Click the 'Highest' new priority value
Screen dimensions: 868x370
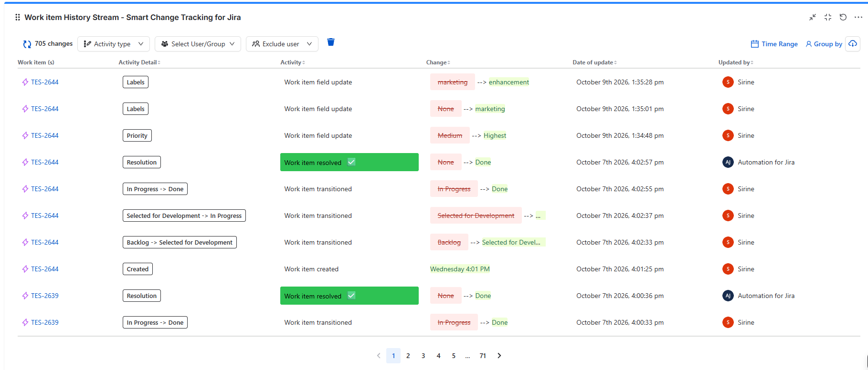pyautogui.click(x=495, y=135)
